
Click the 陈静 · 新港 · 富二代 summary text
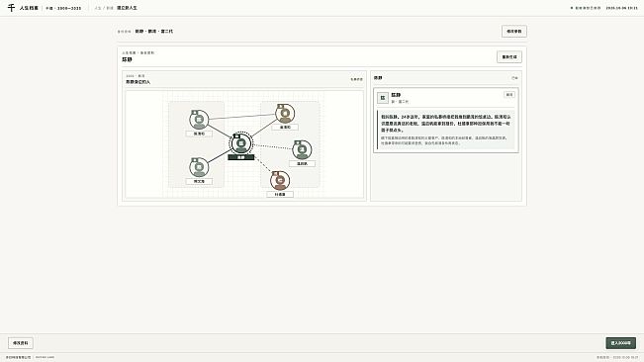click(x=154, y=32)
